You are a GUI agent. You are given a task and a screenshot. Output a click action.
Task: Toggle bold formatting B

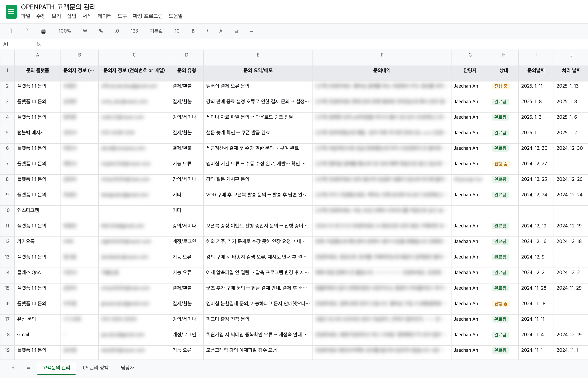pyautogui.click(x=193, y=31)
